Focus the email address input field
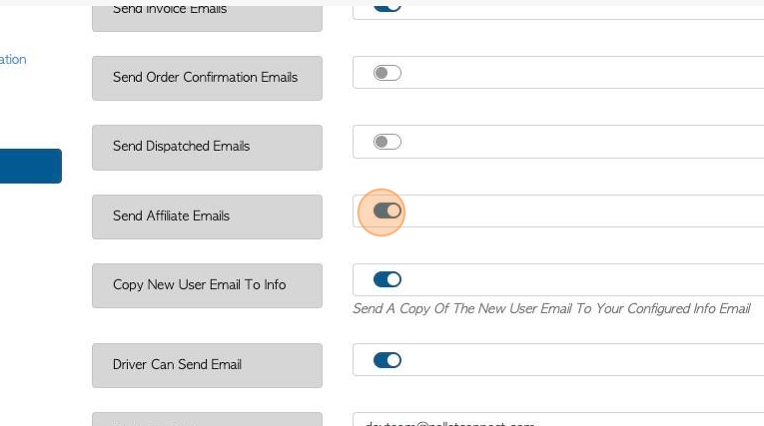The height and width of the screenshot is (426, 764). [558, 419]
